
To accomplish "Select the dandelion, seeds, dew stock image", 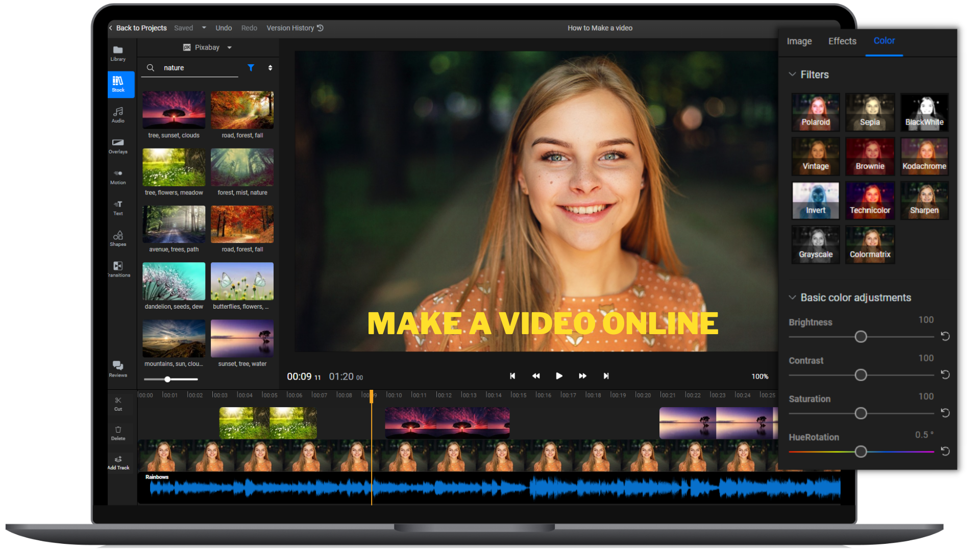I will click(174, 281).
